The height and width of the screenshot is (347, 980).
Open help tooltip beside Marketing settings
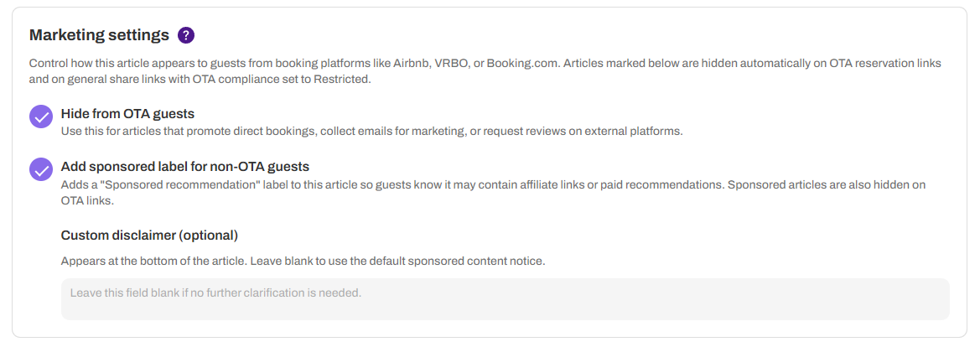pyautogui.click(x=186, y=35)
